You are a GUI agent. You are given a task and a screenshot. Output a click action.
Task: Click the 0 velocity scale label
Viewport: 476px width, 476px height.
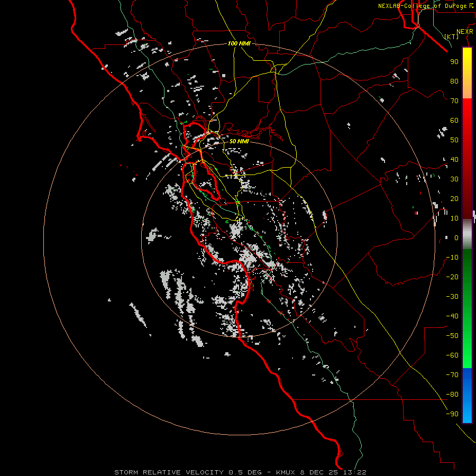(456, 237)
